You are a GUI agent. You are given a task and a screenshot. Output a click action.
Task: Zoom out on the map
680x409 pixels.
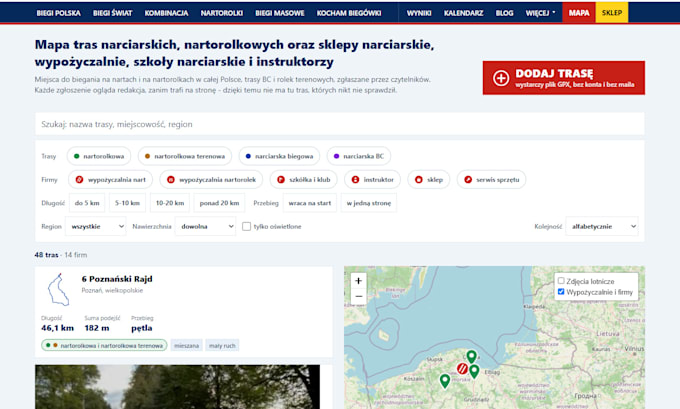(358, 296)
